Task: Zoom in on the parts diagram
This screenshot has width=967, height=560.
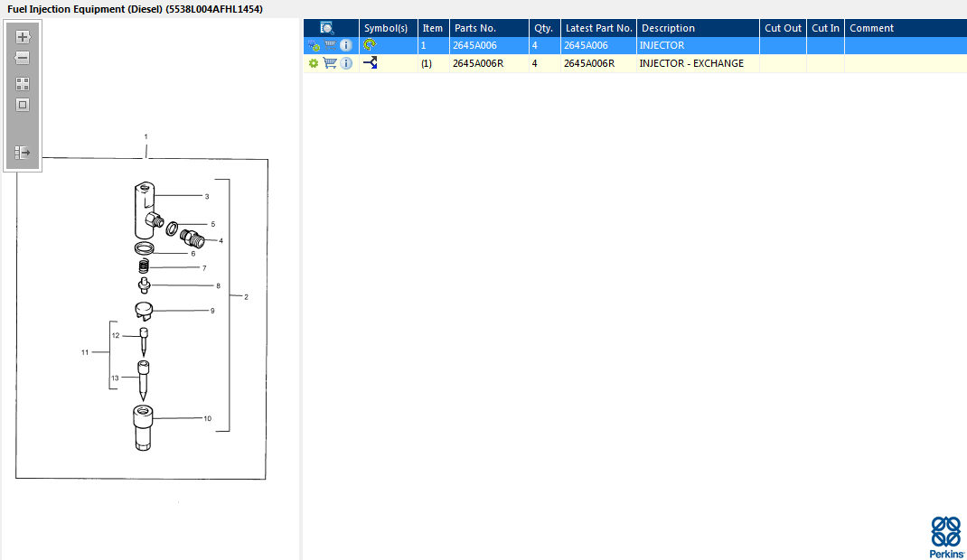Action: 23,37
